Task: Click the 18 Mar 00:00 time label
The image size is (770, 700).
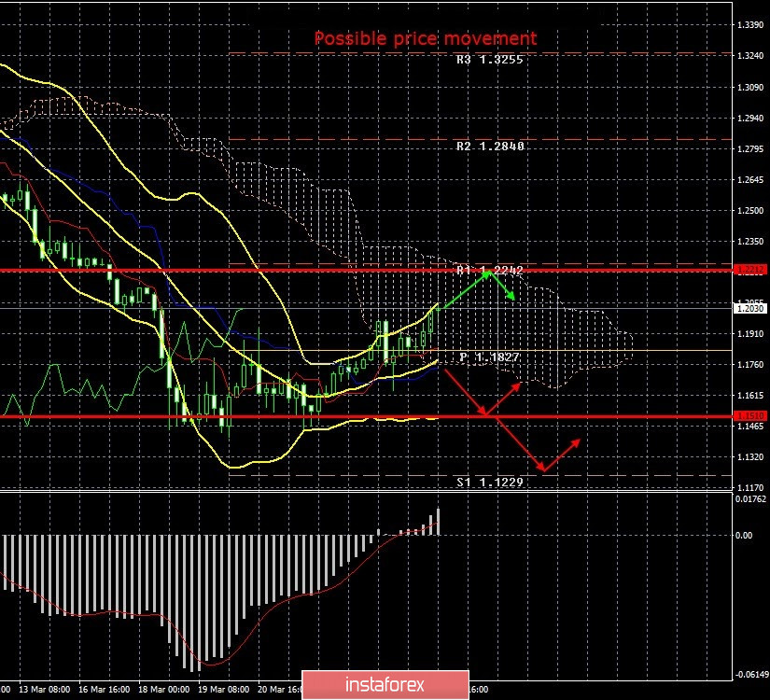Action: tap(164, 689)
